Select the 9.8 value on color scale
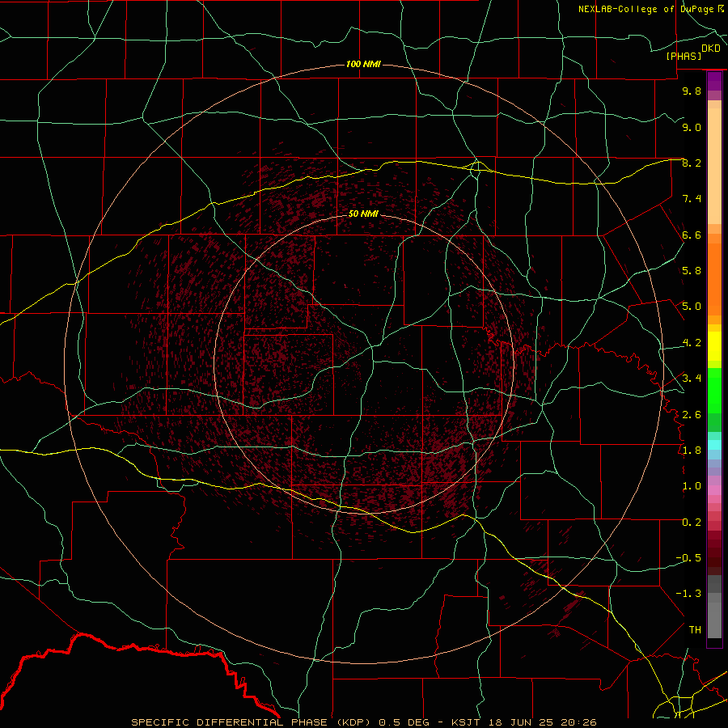728x728 pixels. point(692,91)
